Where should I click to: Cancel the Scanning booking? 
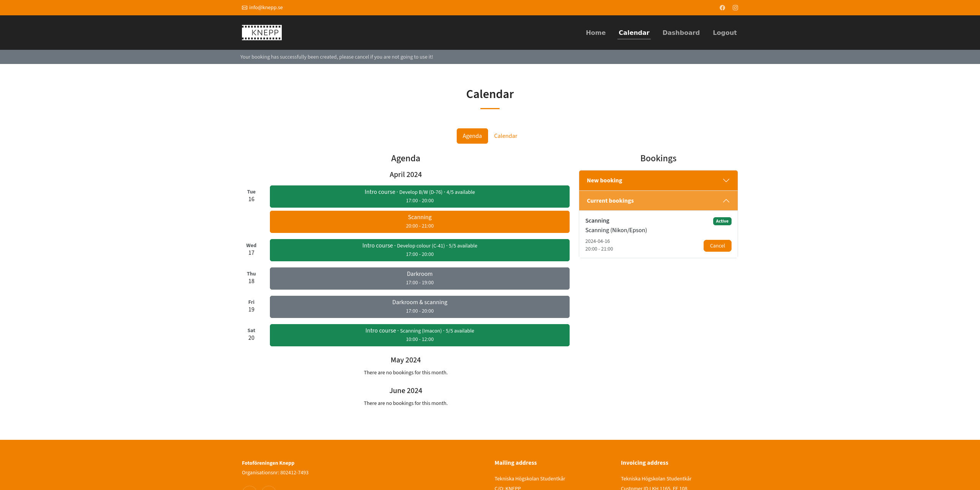tap(717, 246)
